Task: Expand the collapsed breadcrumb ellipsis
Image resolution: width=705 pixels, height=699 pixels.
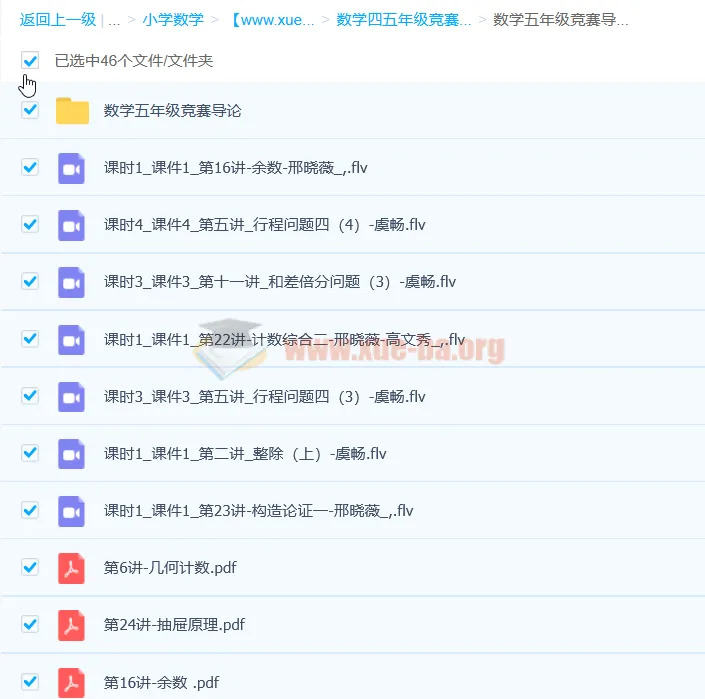Action: (114, 19)
